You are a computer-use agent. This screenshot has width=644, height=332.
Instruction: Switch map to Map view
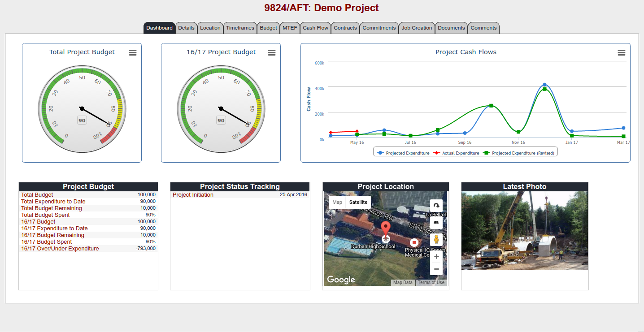tap(337, 202)
